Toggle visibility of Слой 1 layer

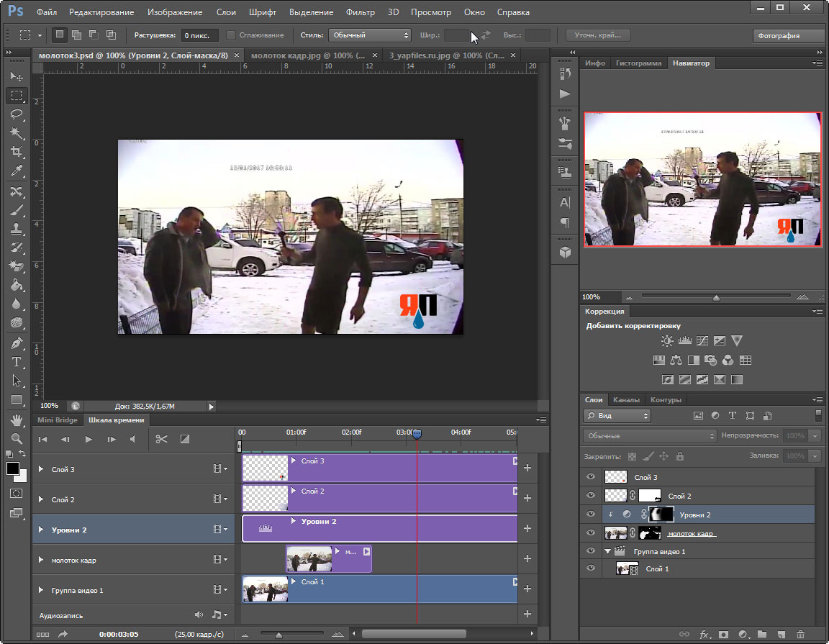[591, 568]
